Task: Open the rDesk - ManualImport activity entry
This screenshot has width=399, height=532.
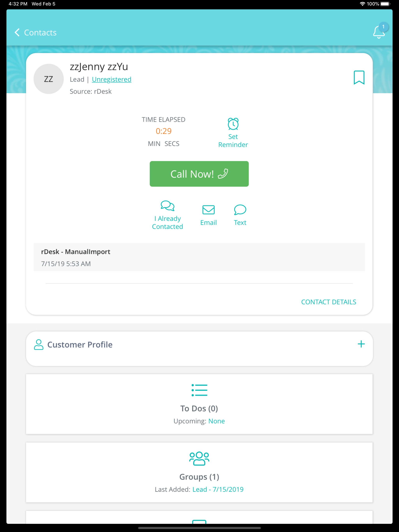Action: tap(199, 257)
